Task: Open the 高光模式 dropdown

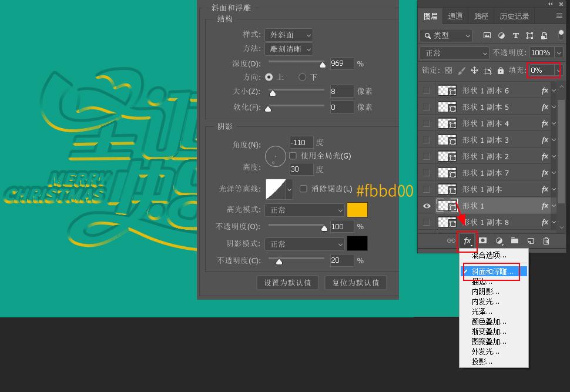Action: click(x=304, y=210)
